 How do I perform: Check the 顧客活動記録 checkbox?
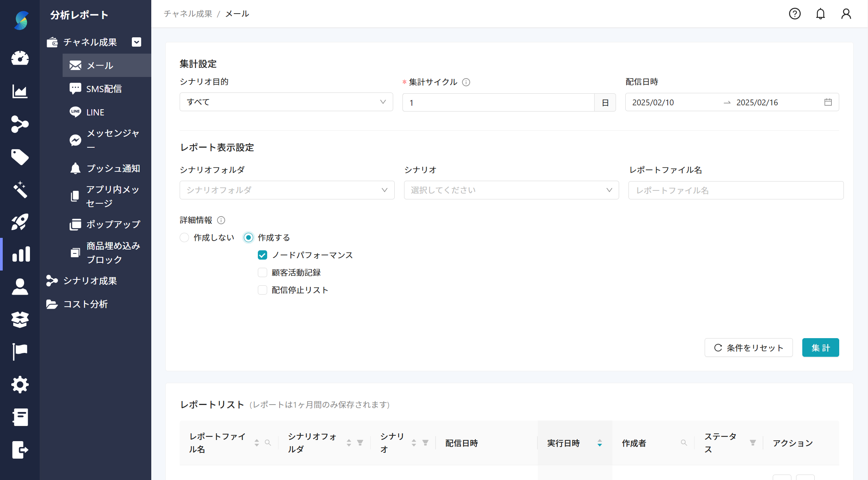[x=262, y=272]
